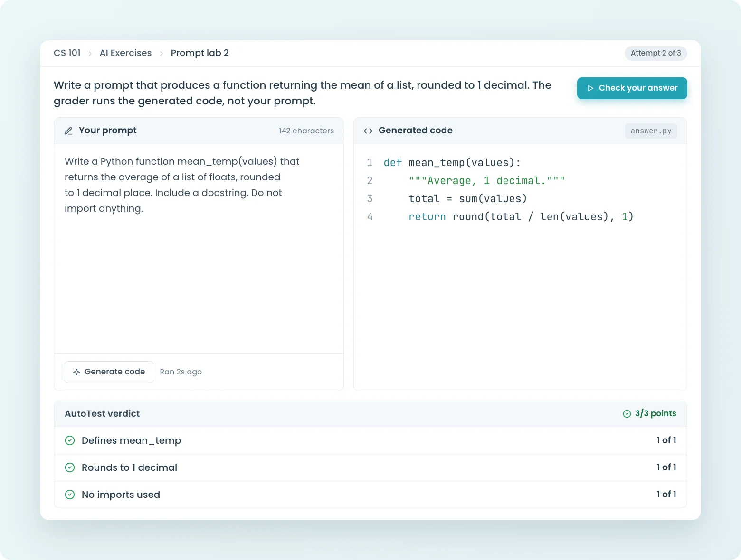Open the CS 101 breadcrumb link
This screenshot has height=560, width=741.
(67, 53)
